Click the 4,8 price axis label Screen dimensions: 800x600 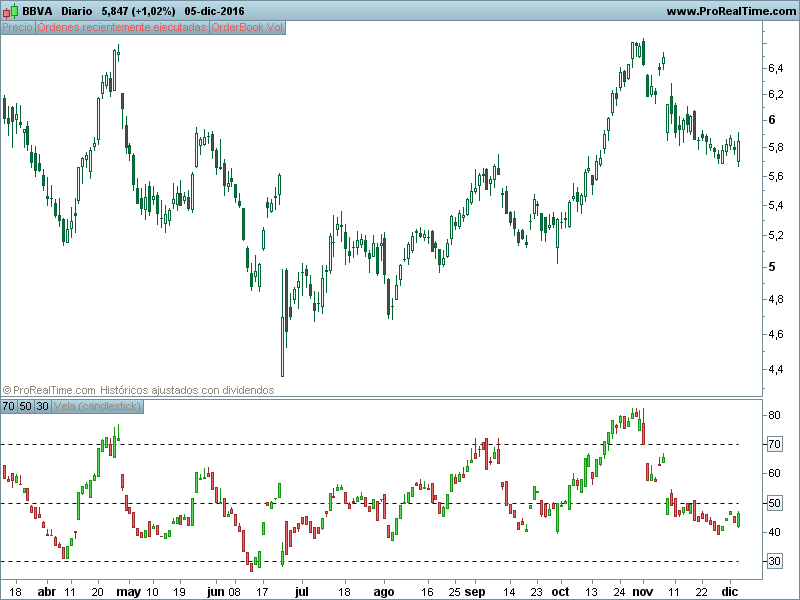[776, 299]
